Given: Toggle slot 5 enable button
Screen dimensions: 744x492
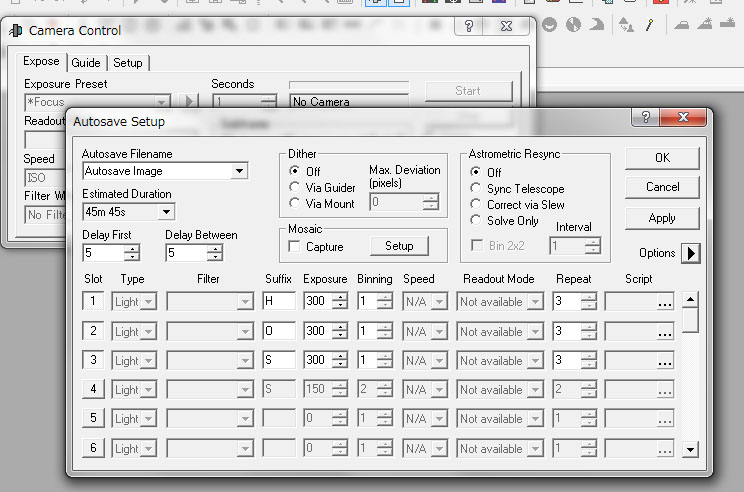Looking at the screenshot, I should [93, 418].
